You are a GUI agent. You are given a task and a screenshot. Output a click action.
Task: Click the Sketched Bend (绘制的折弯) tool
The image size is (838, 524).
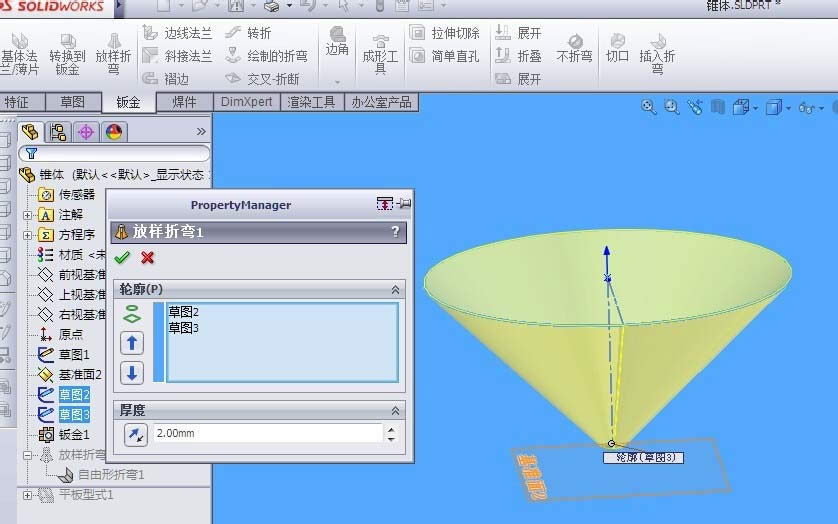tap(266, 56)
